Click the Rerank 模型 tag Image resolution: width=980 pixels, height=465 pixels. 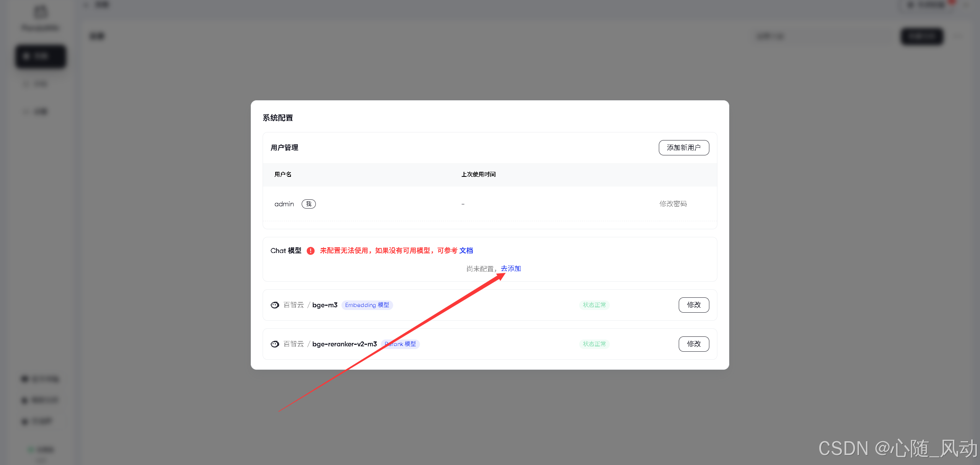(400, 344)
